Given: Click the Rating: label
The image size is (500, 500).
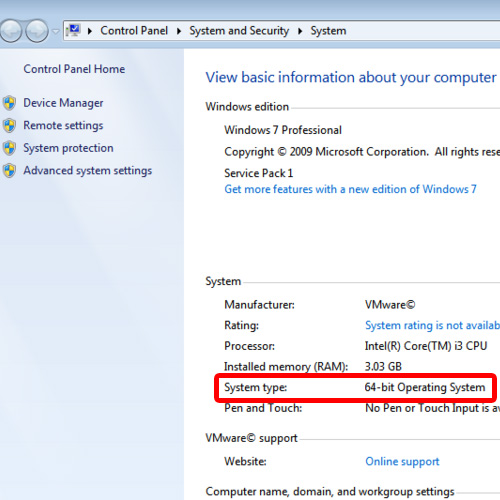Looking at the screenshot, I should [241, 325].
